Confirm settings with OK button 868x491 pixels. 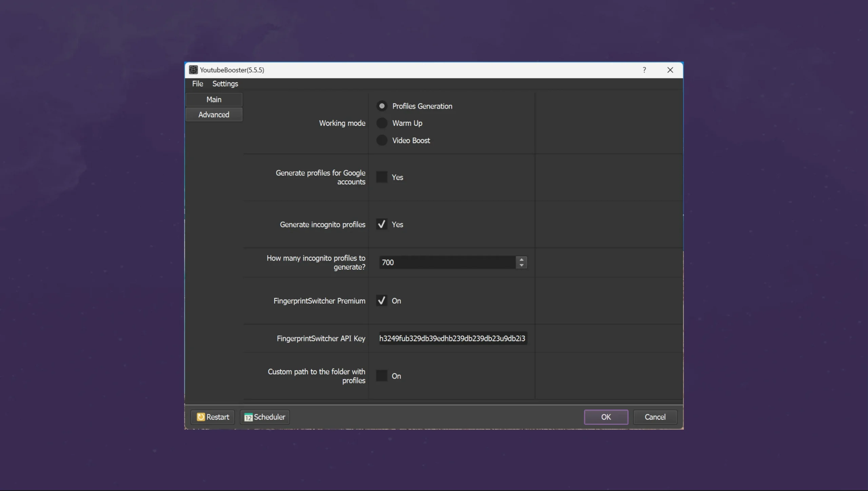coord(606,417)
